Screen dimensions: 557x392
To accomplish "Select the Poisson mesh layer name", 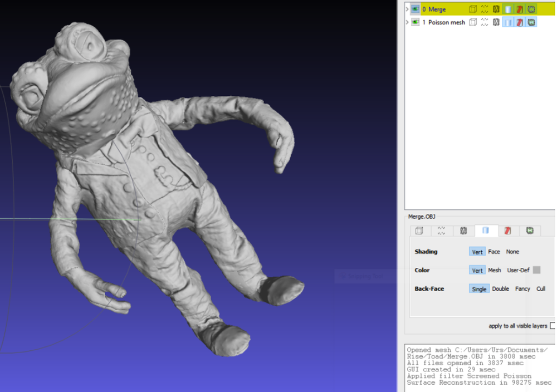I will pyautogui.click(x=447, y=22).
